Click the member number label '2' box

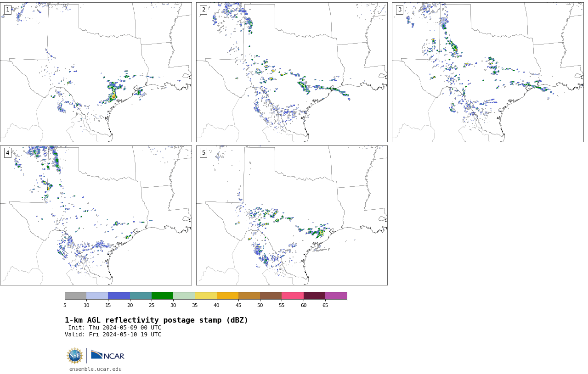204,10
